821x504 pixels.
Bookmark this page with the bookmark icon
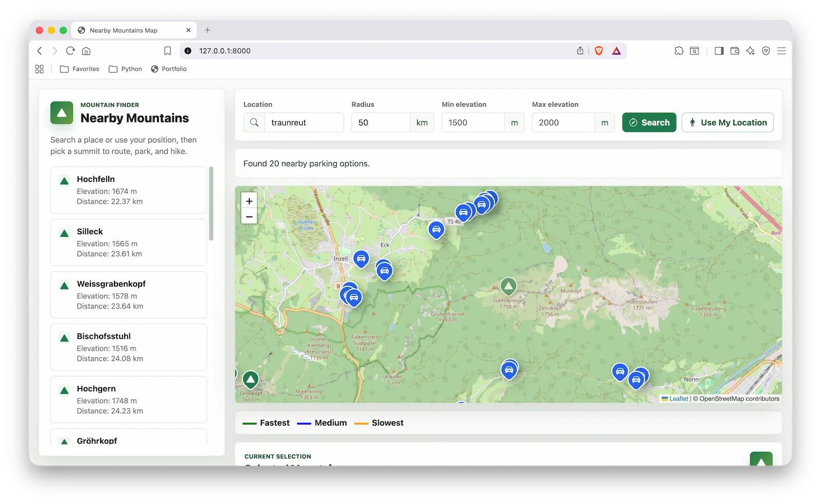(167, 51)
